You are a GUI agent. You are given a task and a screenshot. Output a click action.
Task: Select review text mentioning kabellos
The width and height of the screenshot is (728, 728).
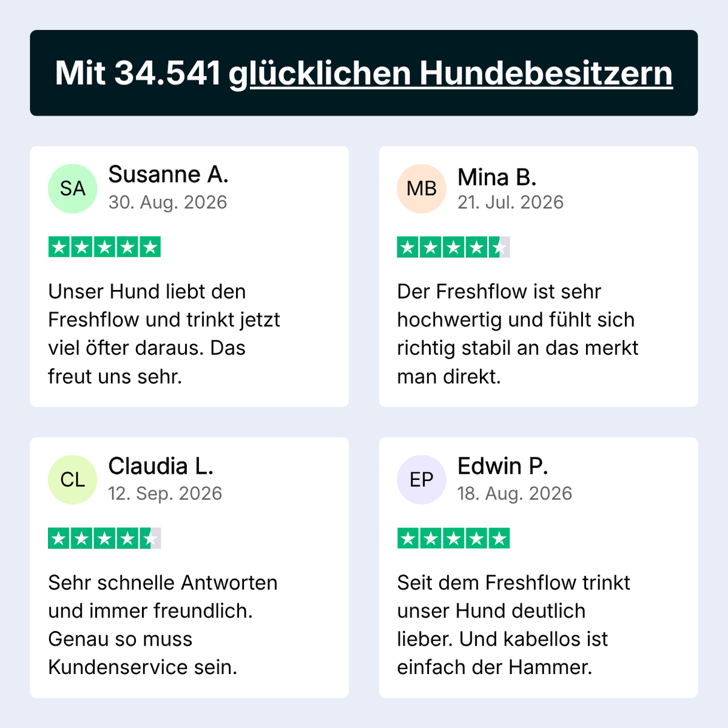coord(513,625)
